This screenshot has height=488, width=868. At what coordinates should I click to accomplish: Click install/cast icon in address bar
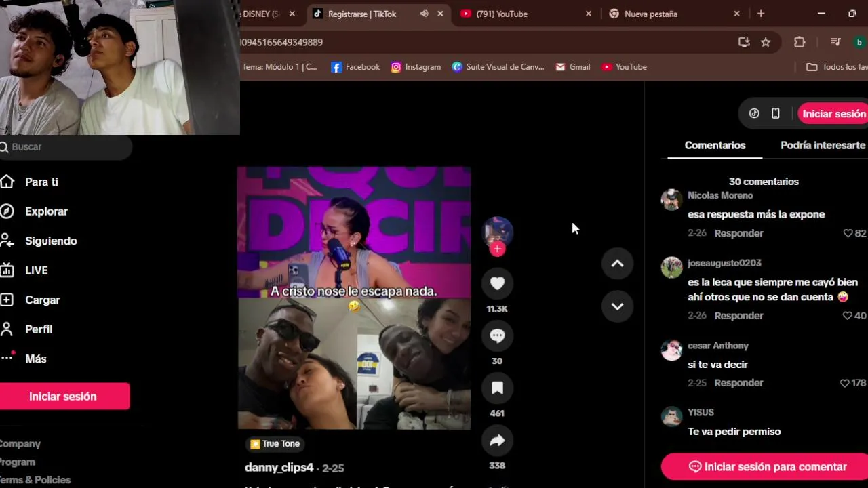[x=744, y=42]
